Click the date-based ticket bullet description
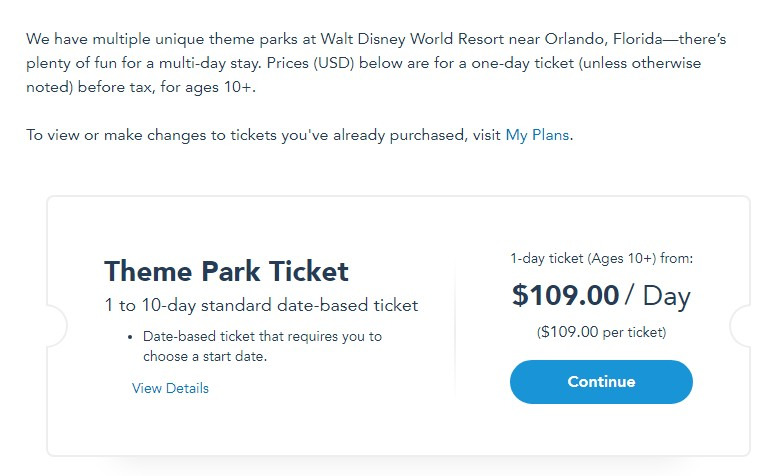 [x=262, y=337]
